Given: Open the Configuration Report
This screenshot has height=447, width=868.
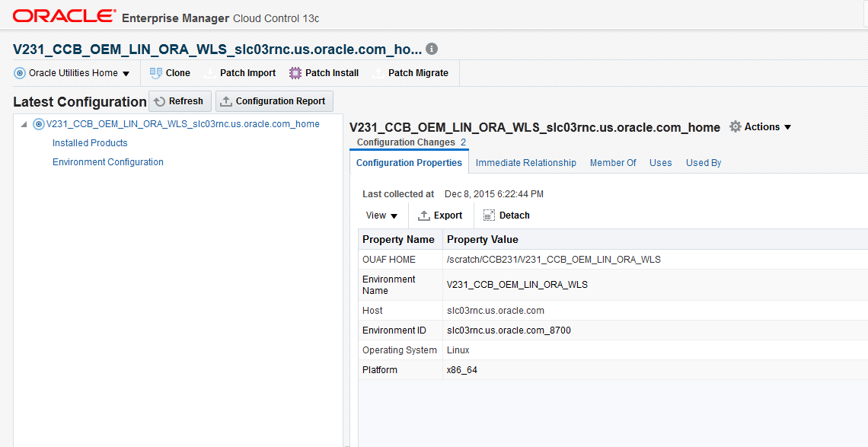Looking at the screenshot, I should (274, 101).
